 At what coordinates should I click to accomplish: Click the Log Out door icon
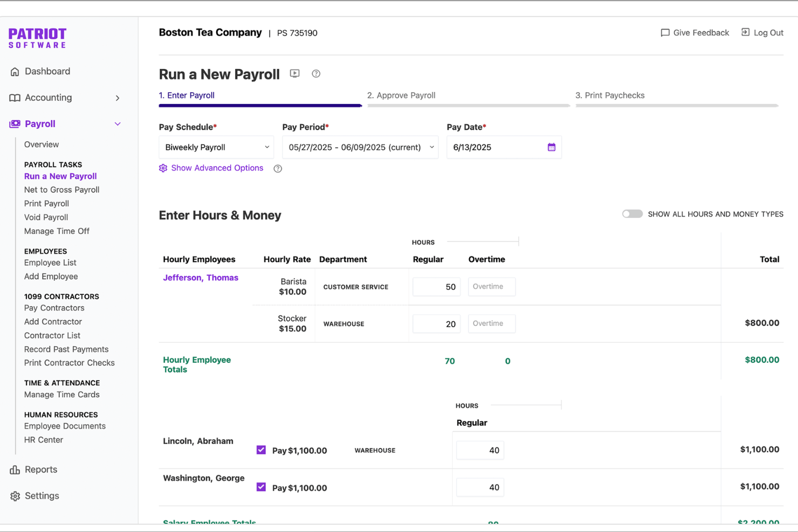[x=745, y=32]
